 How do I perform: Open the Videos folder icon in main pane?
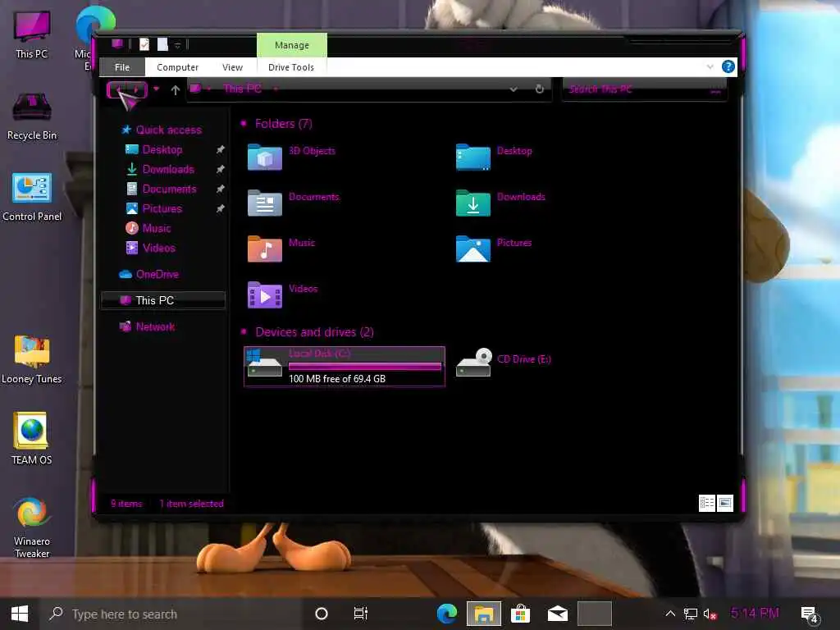coord(265,295)
